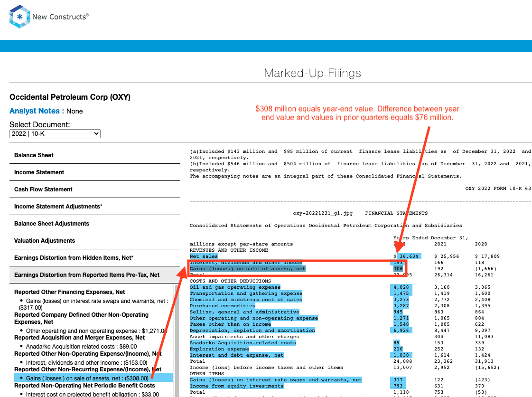Click the Reported Other Financing Expenses, Net heading

tap(70, 292)
